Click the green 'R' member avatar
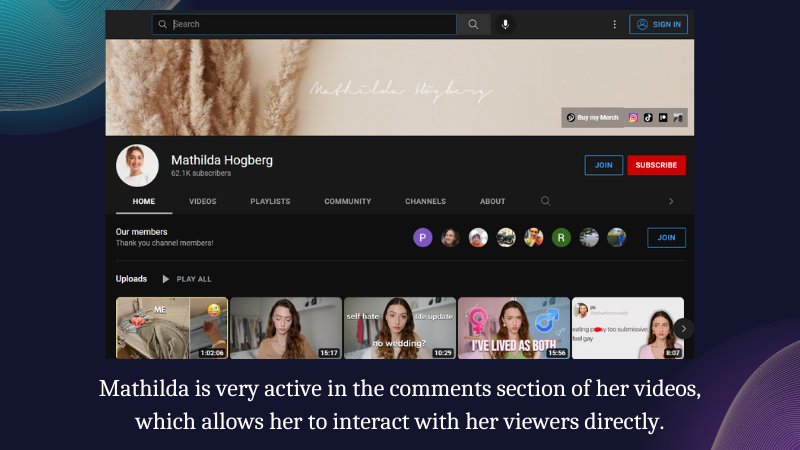The image size is (800, 450). [x=561, y=237]
